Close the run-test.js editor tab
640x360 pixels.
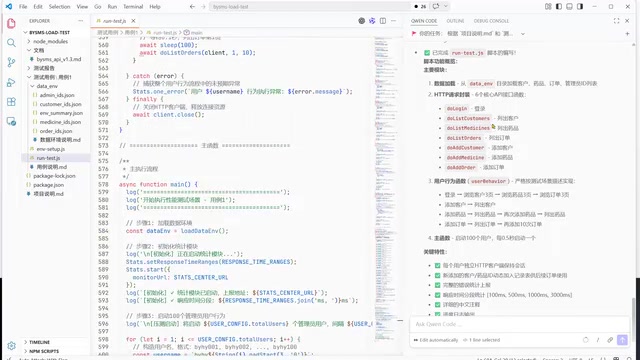coord(133,21)
